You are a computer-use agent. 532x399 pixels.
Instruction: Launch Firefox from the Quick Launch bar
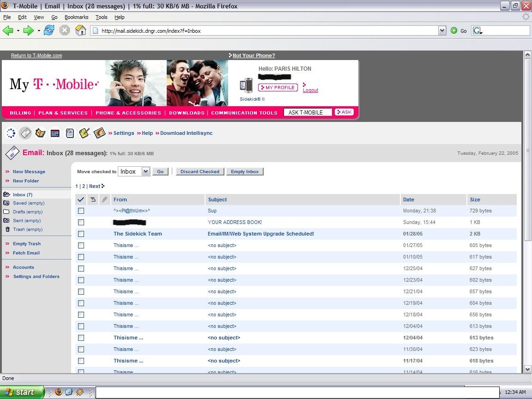pyautogui.click(x=58, y=392)
